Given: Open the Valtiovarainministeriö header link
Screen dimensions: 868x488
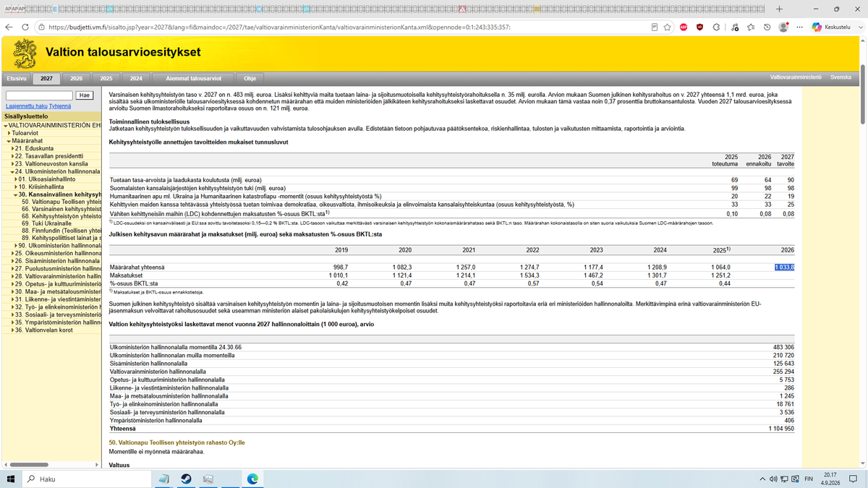Looking at the screenshot, I should (796, 77).
